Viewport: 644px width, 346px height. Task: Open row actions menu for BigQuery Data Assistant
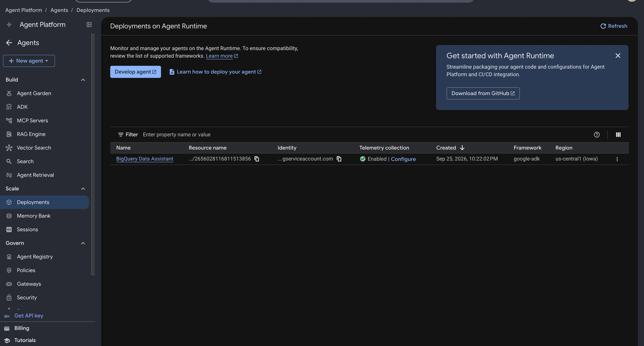click(617, 159)
